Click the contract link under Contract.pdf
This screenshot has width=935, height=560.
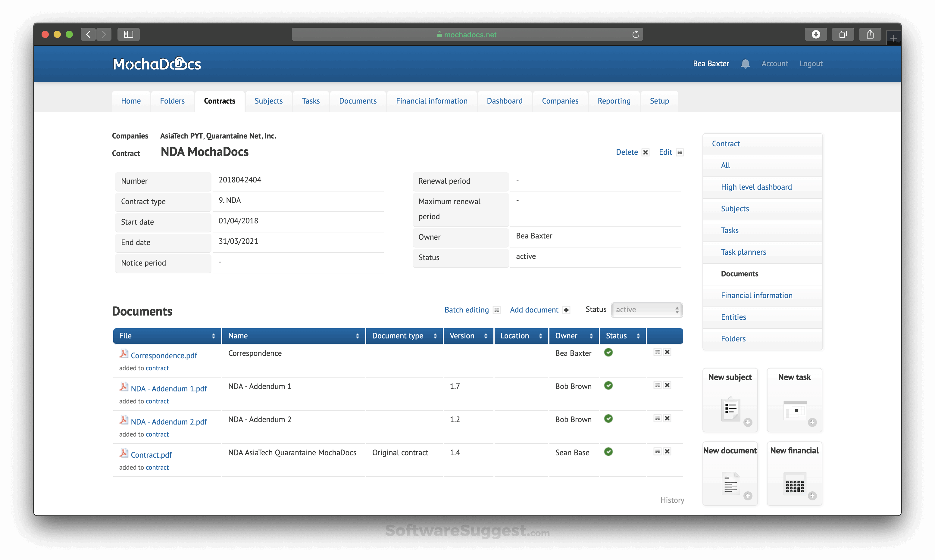point(157,468)
